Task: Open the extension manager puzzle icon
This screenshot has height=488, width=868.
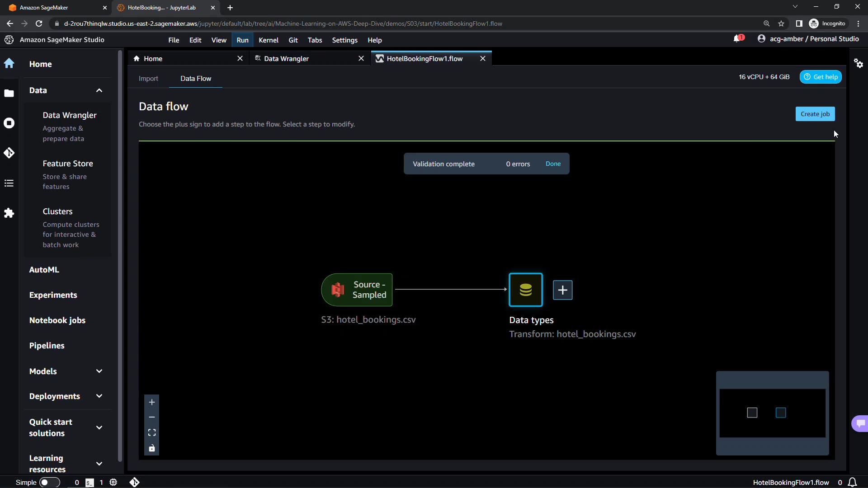Action: coord(9,213)
